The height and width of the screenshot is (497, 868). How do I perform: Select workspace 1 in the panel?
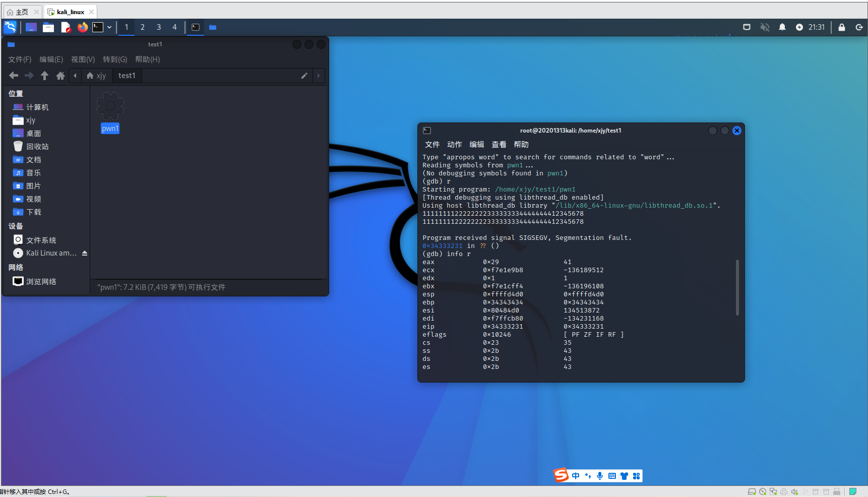pos(127,27)
